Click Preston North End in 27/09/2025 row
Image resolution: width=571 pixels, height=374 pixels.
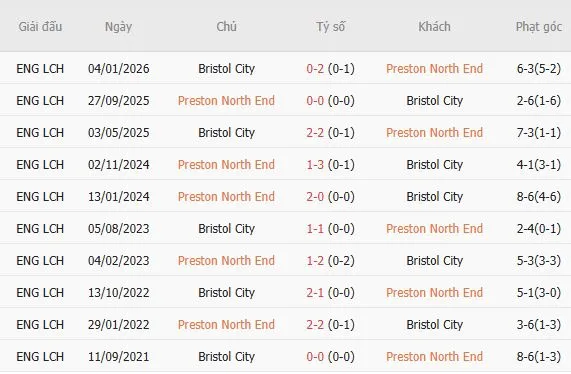click(226, 101)
